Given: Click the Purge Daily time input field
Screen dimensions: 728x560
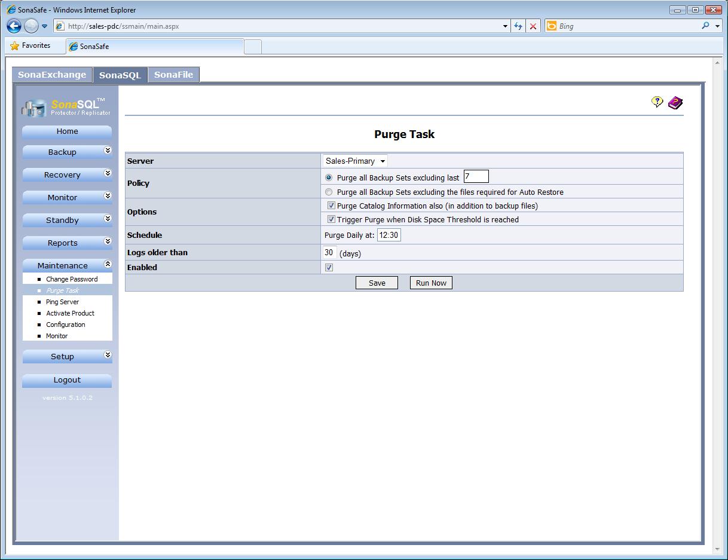Looking at the screenshot, I should (389, 235).
